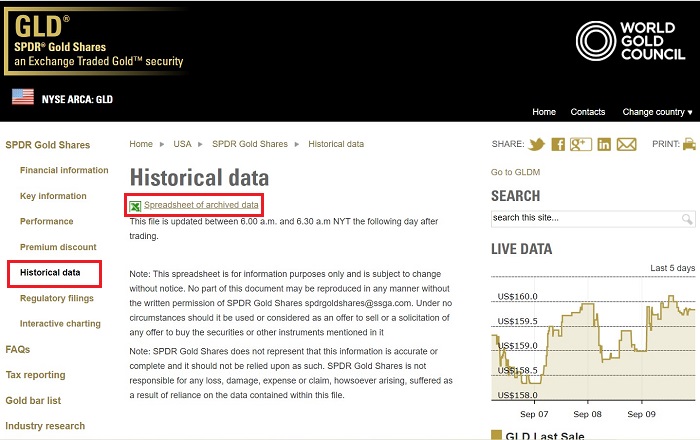Screen dimensions: 700x440
Task: Share page via Facebook icon
Action: click(558, 144)
